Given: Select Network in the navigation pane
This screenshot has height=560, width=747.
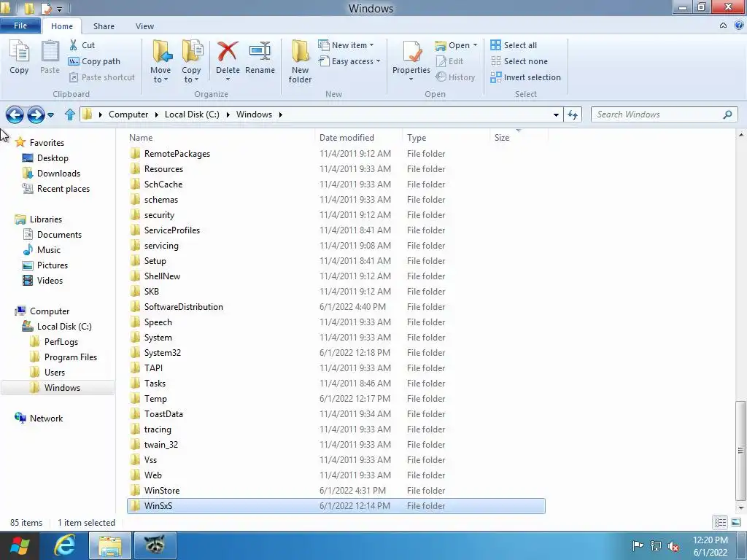Looking at the screenshot, I should (46, 419).
